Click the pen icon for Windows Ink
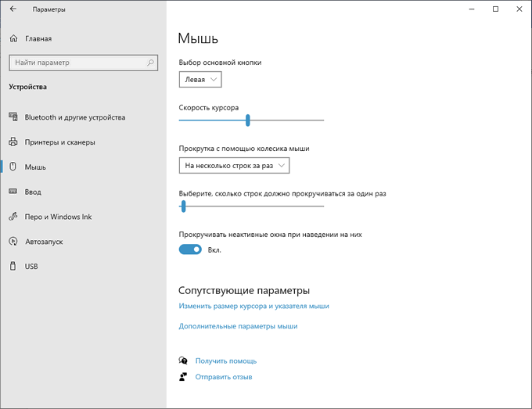Viewport: 532px width, 409px height. click(13, 217)
